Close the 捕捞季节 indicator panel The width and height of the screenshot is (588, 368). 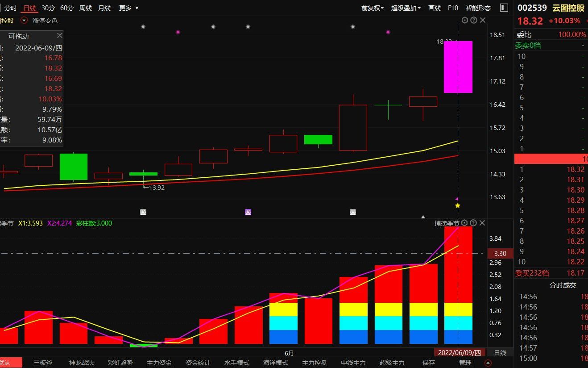483,223
